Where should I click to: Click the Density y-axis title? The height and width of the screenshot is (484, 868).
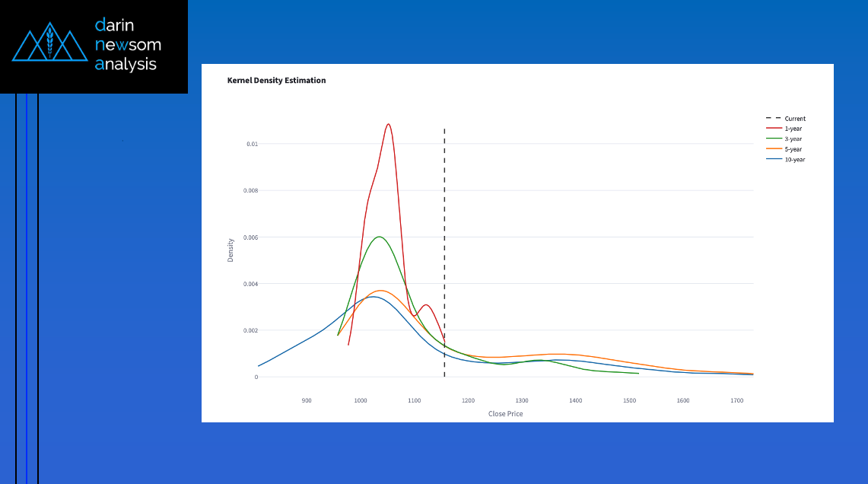pos(231,250)
